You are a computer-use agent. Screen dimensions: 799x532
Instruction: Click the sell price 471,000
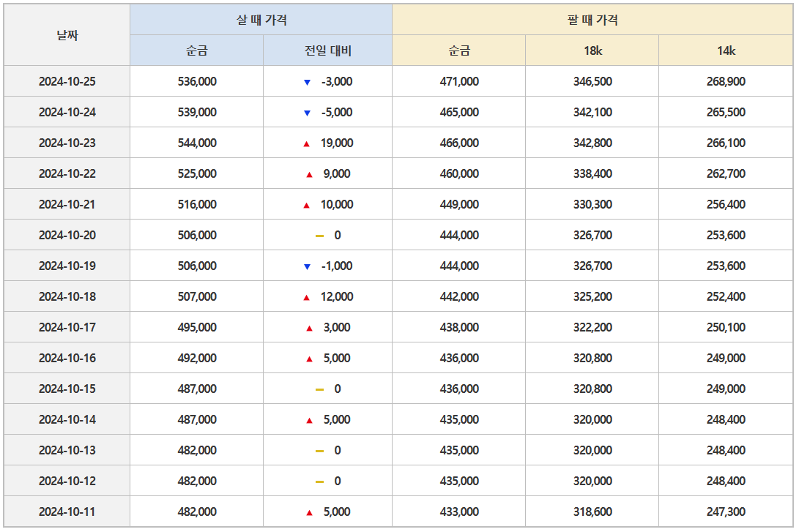[x=459, y=81]
